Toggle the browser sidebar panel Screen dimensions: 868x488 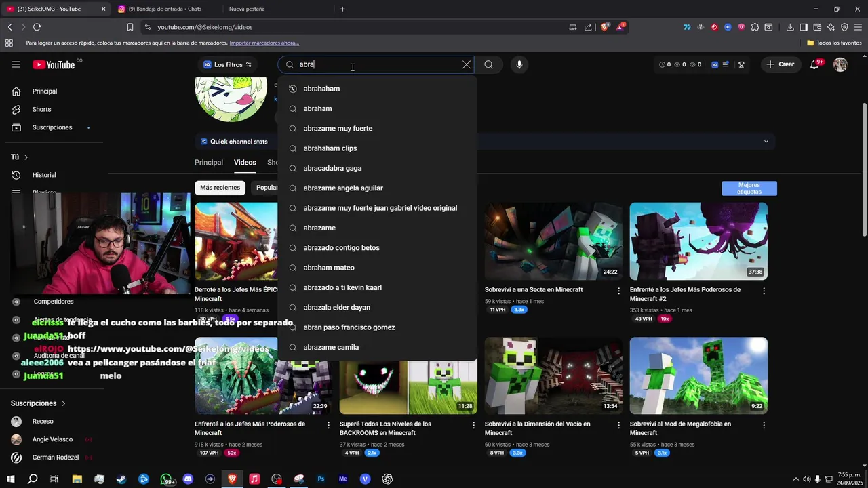(804, 27)
